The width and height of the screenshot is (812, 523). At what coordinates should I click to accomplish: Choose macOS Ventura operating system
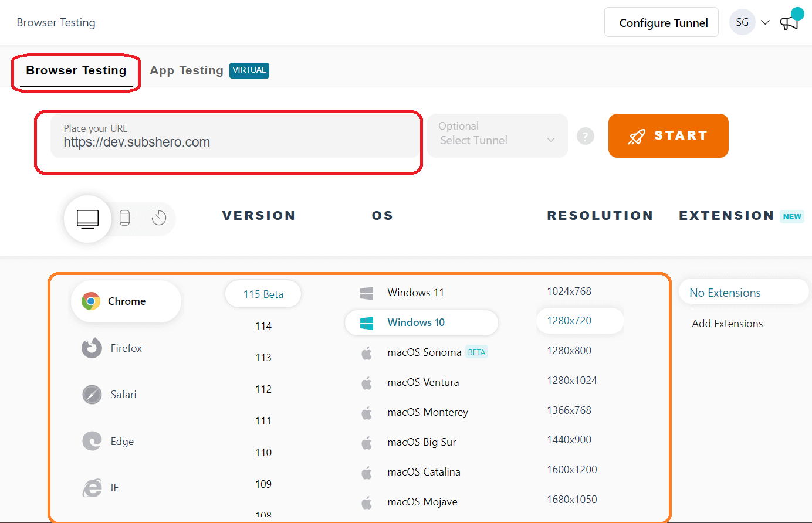point(423,382)
